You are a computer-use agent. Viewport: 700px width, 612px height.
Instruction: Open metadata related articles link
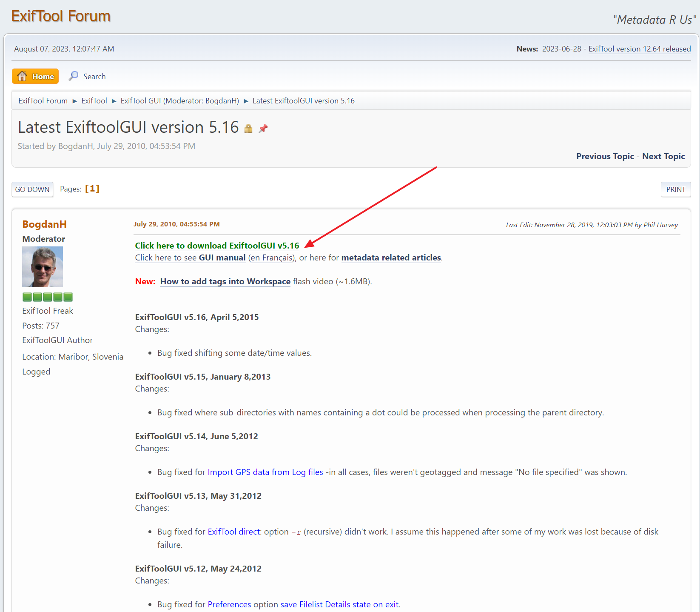391,257
